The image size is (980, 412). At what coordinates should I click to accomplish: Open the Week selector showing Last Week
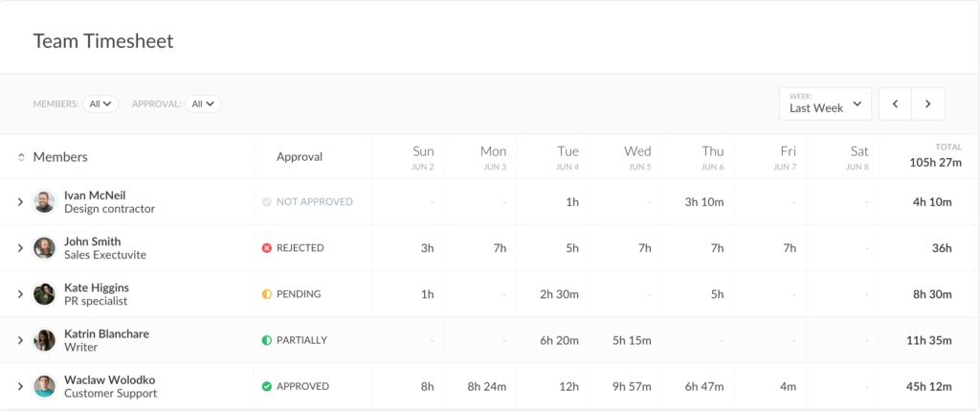[825, 103]
